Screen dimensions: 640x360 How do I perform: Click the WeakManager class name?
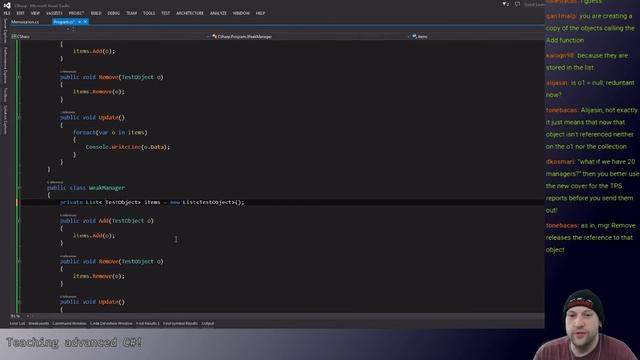[107, 188]
